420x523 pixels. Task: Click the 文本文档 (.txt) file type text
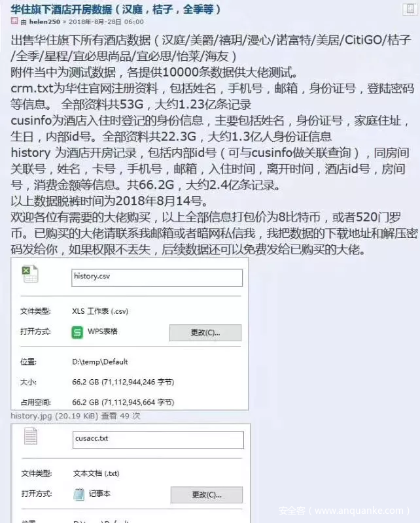point(96,473)
